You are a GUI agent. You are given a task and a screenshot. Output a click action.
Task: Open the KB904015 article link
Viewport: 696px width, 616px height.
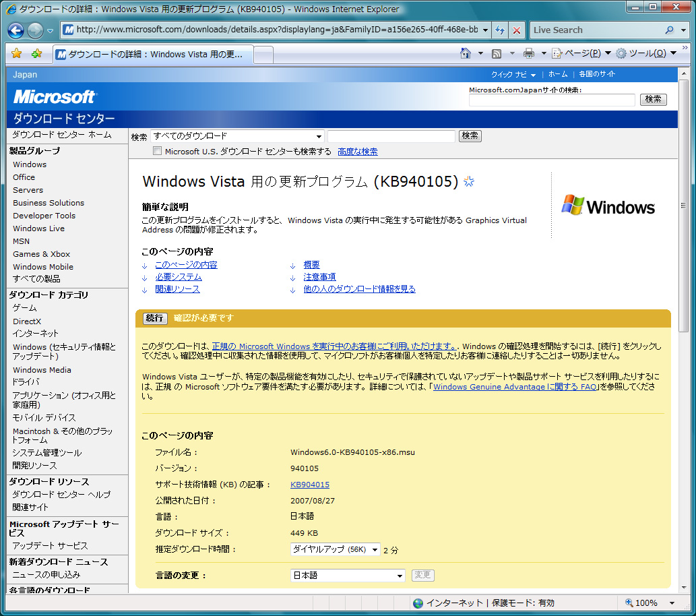point(310,485)
